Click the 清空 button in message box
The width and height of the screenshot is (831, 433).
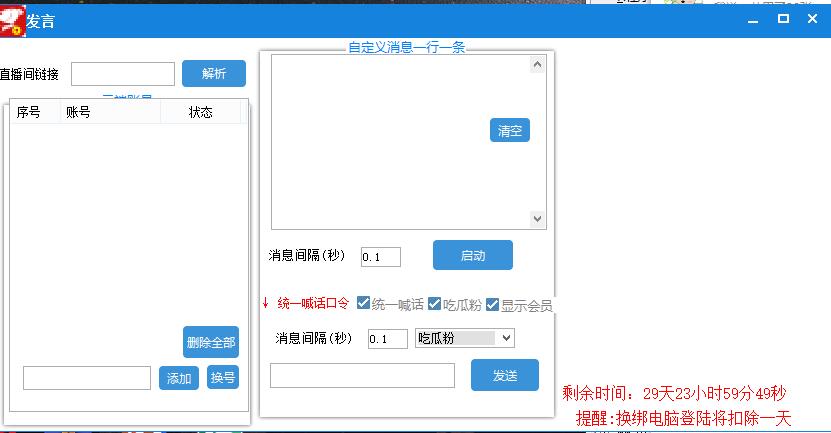510,131
